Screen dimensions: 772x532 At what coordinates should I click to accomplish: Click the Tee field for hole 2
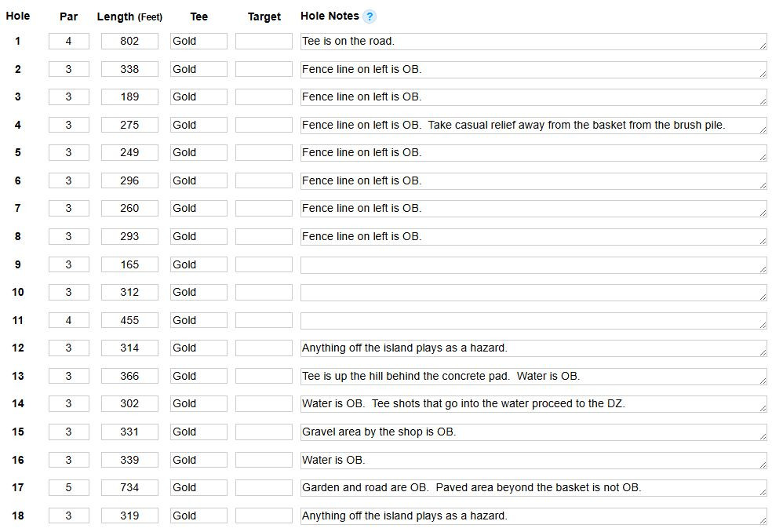(x=199, y=69)
